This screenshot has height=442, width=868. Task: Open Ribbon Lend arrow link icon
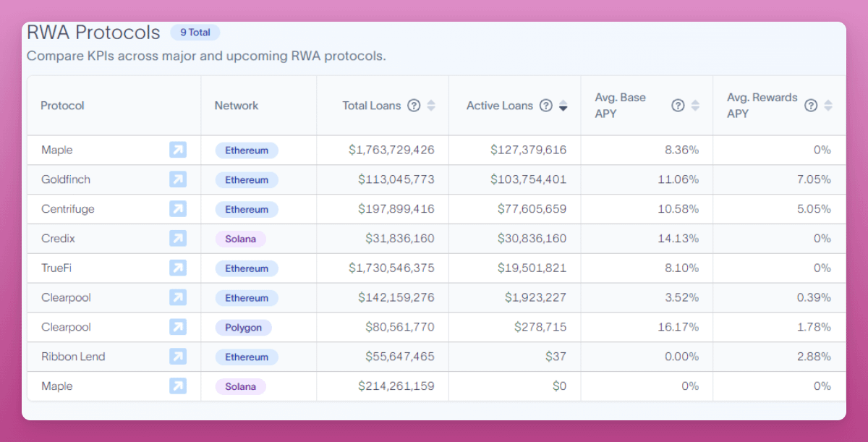(x=177, y=357)
